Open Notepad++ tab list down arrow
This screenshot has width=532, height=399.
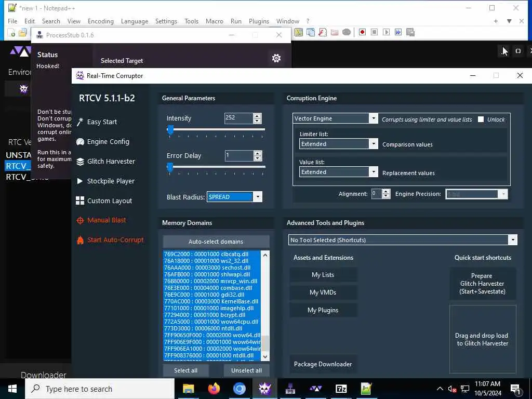point(509,21)
